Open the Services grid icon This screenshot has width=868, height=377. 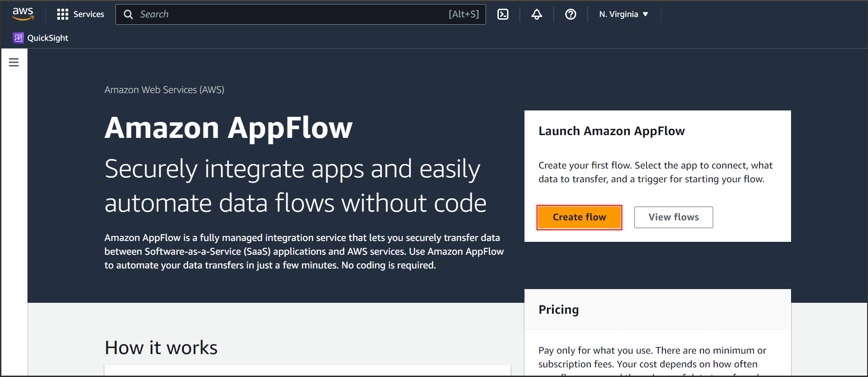click(62, 14)
